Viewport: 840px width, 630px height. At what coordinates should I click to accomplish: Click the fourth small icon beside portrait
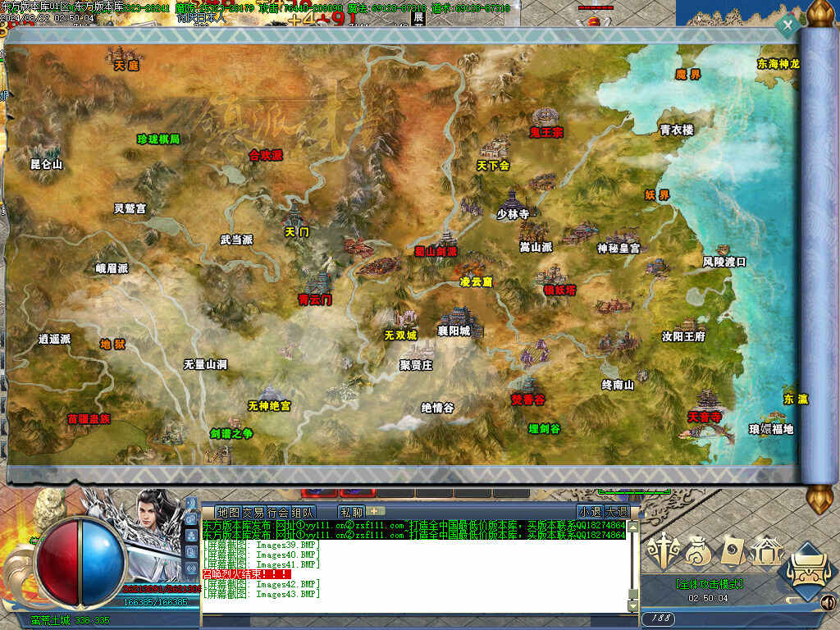[191, 552]
